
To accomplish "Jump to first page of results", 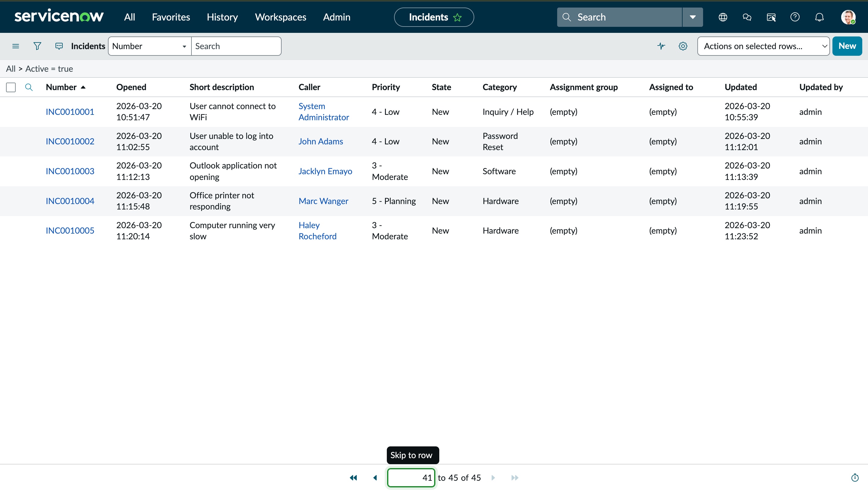I will pos(353,477).
